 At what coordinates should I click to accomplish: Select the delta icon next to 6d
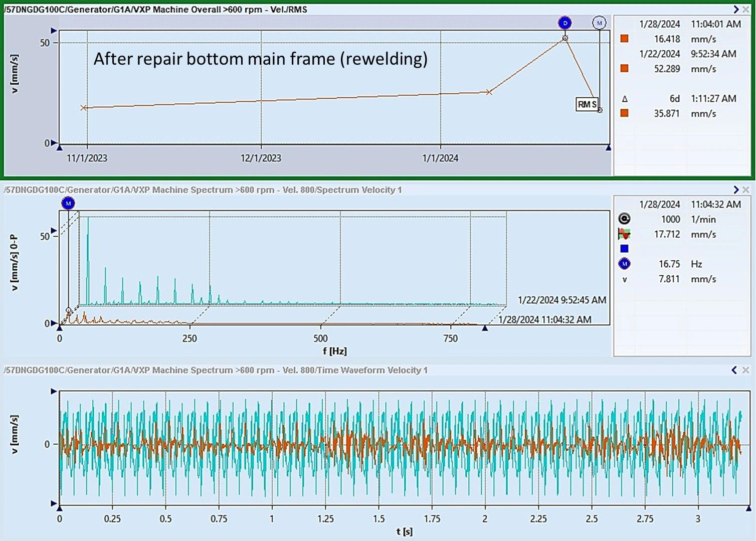pyautogui.click(x=625, y=99)
